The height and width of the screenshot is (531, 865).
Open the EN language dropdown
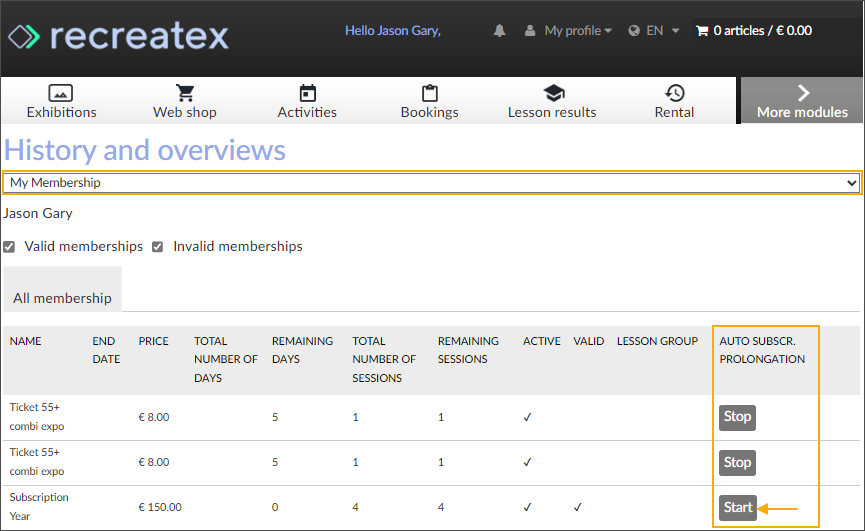tap(654, 31)
